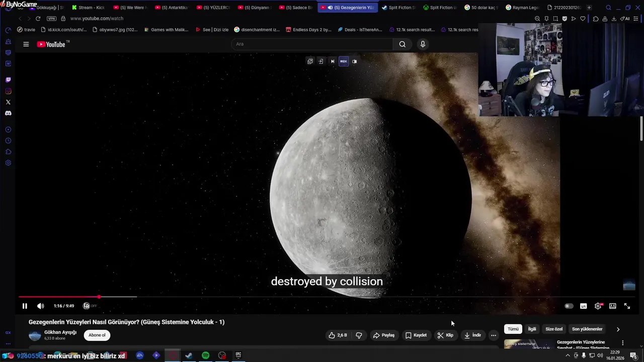Click the next-track icon in overlay toolbar

click(x=332, y=61)
